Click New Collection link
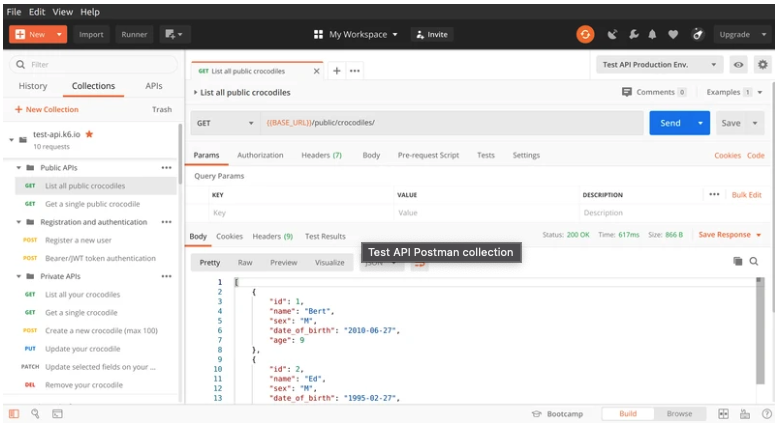This screenshot has height=423, width=775. pyautogui.click(x=46, y=109)
